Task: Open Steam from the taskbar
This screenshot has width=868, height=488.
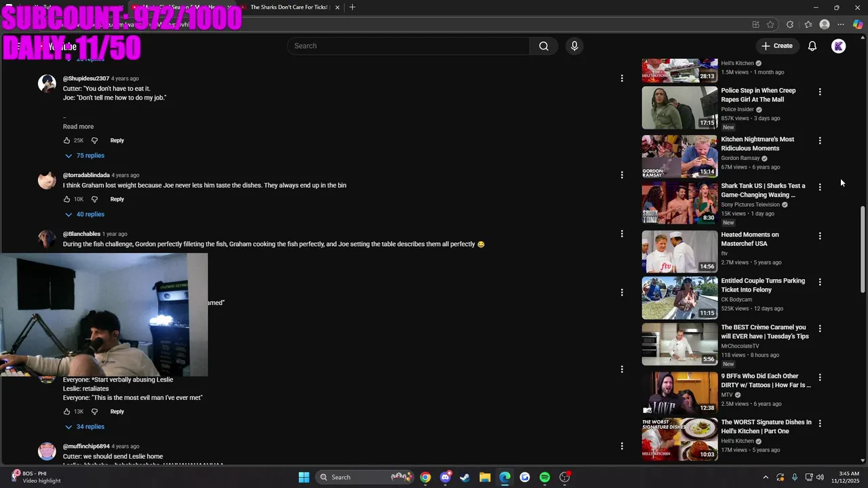Action: coord(465,477)
